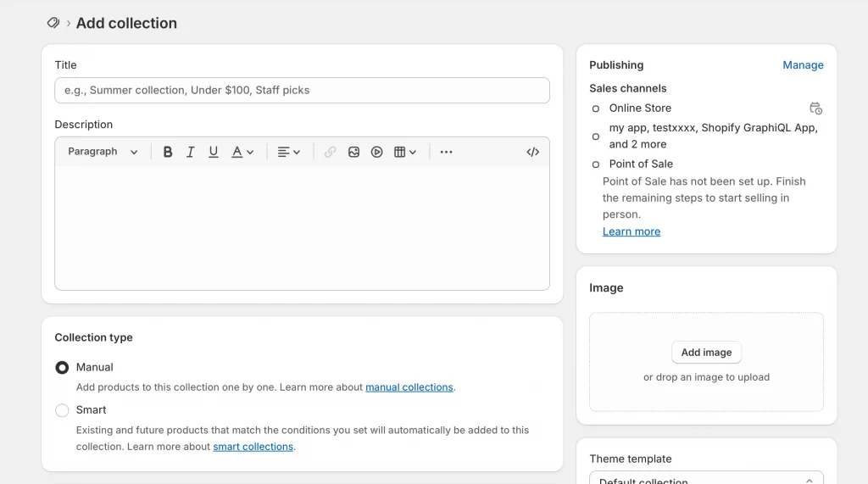Toggle italic text formatting
The width and height of the screenshot is (868, 484).
(191, 152)
